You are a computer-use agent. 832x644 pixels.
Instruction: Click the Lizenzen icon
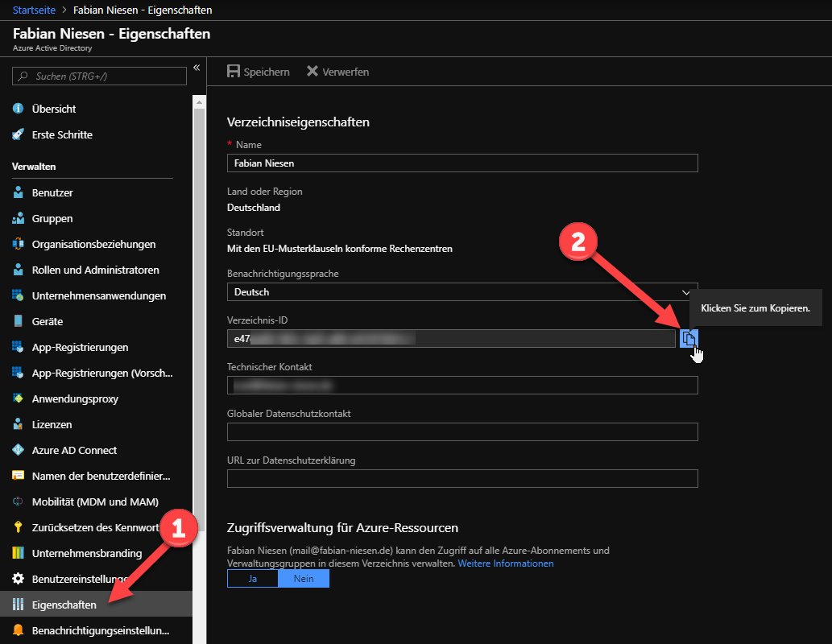pyautogui.click(x=18, y=424)
